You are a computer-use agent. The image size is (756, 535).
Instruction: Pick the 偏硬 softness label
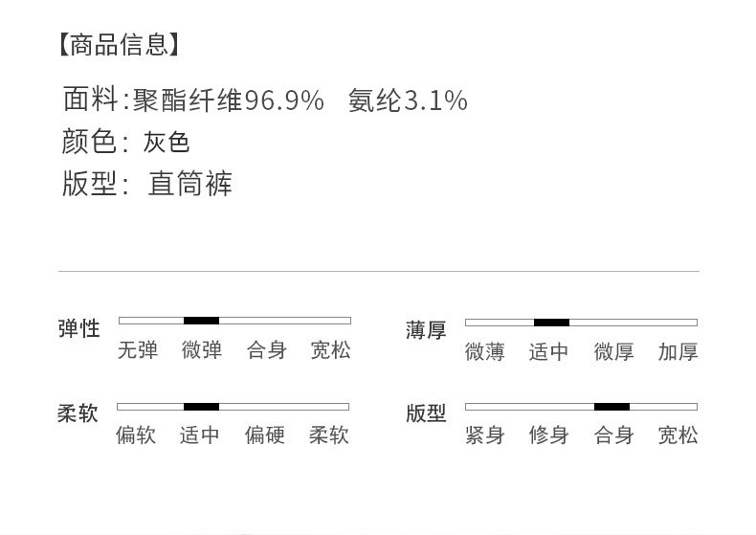(265, 435)
